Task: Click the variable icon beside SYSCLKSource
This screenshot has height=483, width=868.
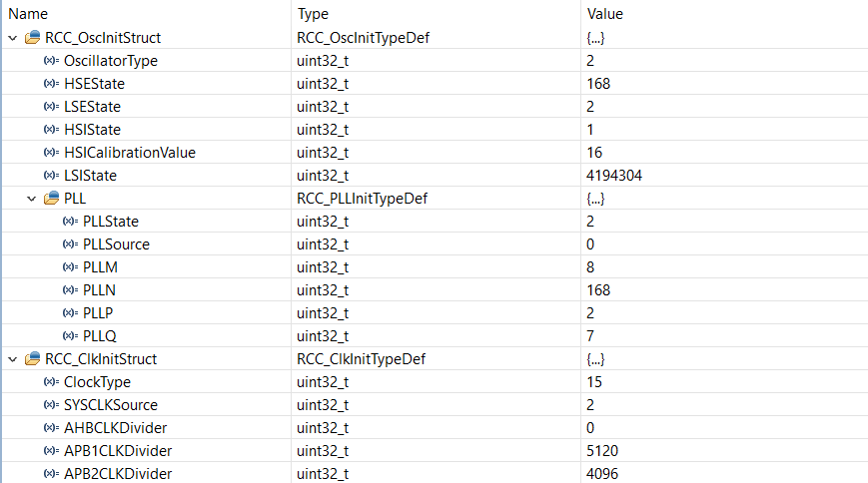Action: point(51,405)
